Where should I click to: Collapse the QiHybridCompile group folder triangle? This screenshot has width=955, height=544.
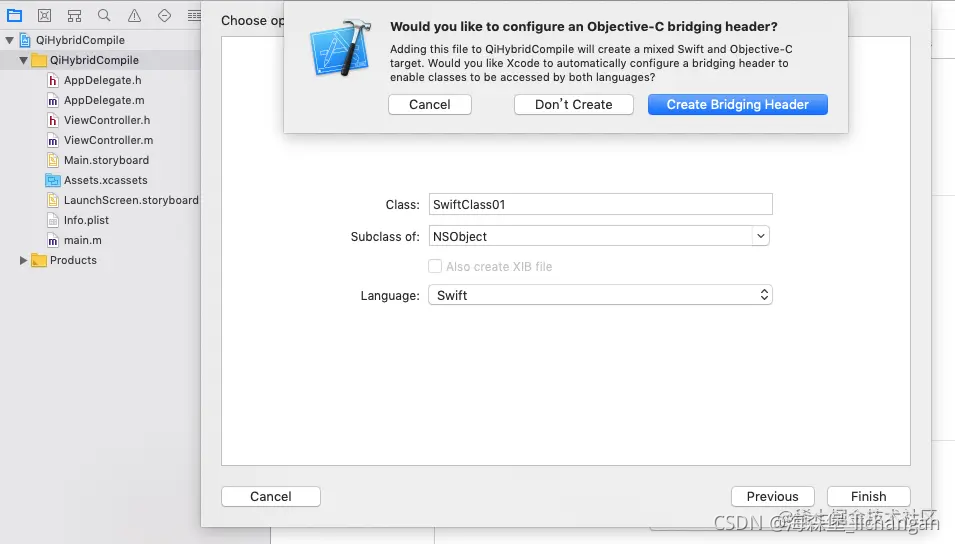click(23, 60)
